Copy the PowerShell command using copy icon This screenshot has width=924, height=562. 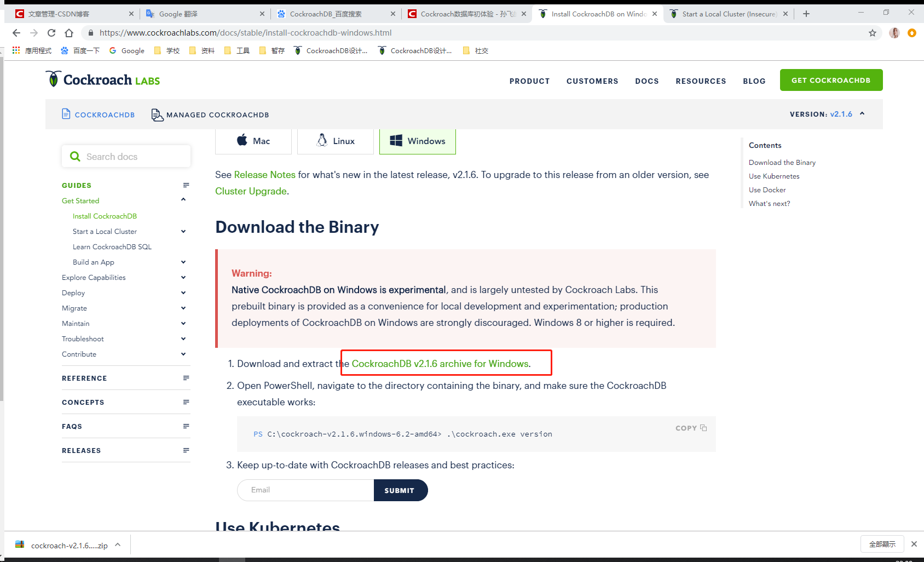pyautogui.click(x=703, y=428)
